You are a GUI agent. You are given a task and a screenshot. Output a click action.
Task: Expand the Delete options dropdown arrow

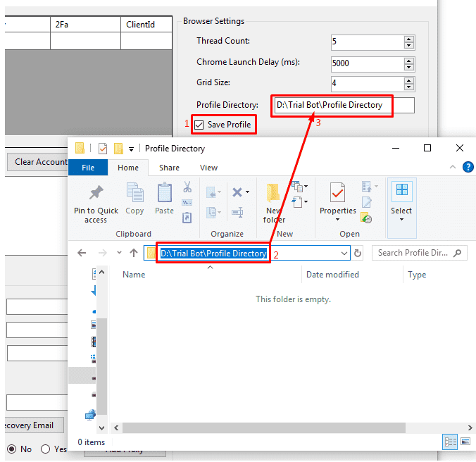[248, 192]
